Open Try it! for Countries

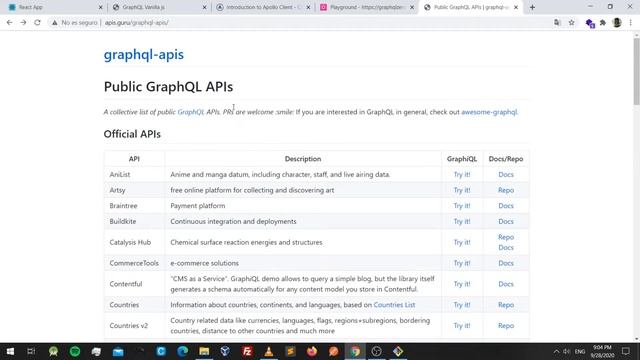tap(462, 304)
